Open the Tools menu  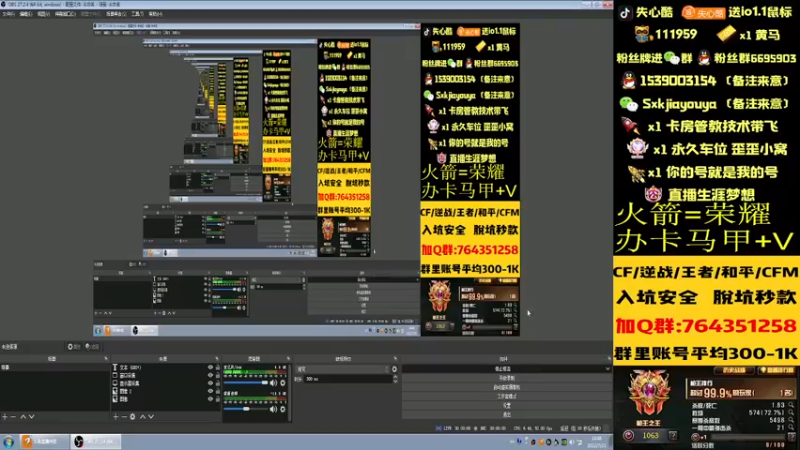(137, 14)
